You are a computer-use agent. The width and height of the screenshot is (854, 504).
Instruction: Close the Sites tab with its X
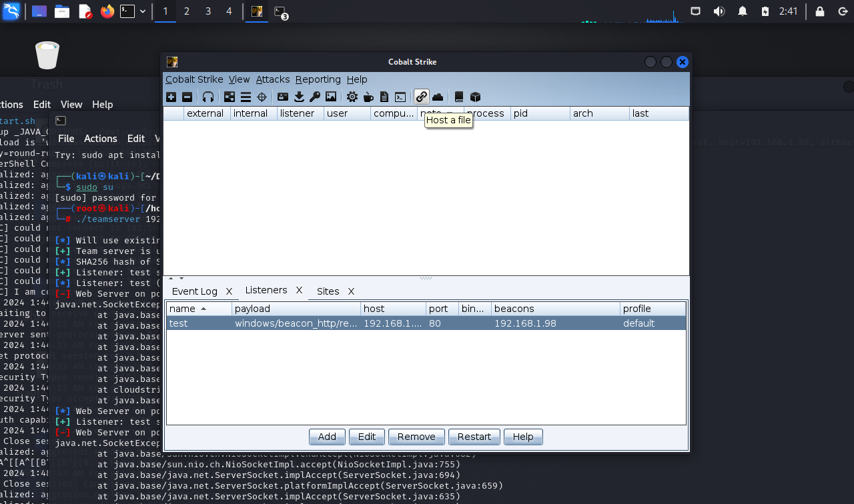pos(351,291)
